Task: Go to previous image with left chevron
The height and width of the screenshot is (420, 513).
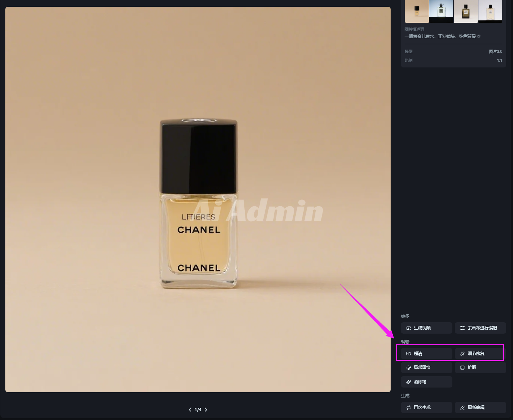Action: [x=190, y=410]
